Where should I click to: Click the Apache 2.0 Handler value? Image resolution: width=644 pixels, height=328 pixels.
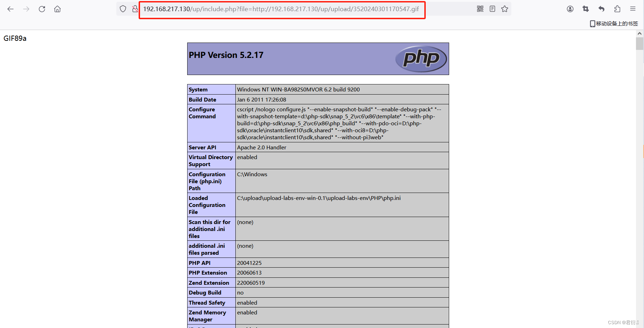[x=262, y=148]
